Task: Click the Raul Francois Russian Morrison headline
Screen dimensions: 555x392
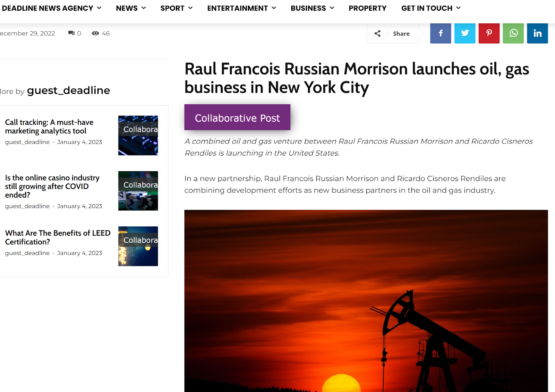Action: click(357, 78)
